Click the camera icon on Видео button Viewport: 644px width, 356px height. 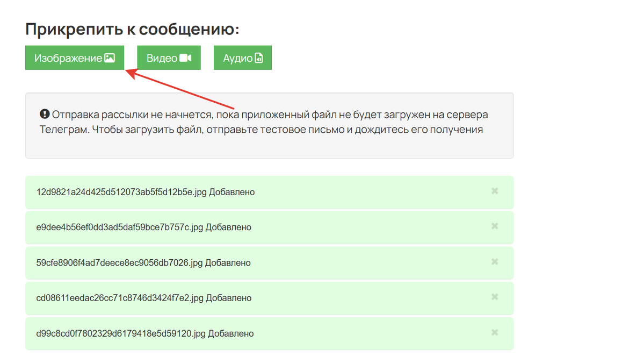tap(185, 58)
